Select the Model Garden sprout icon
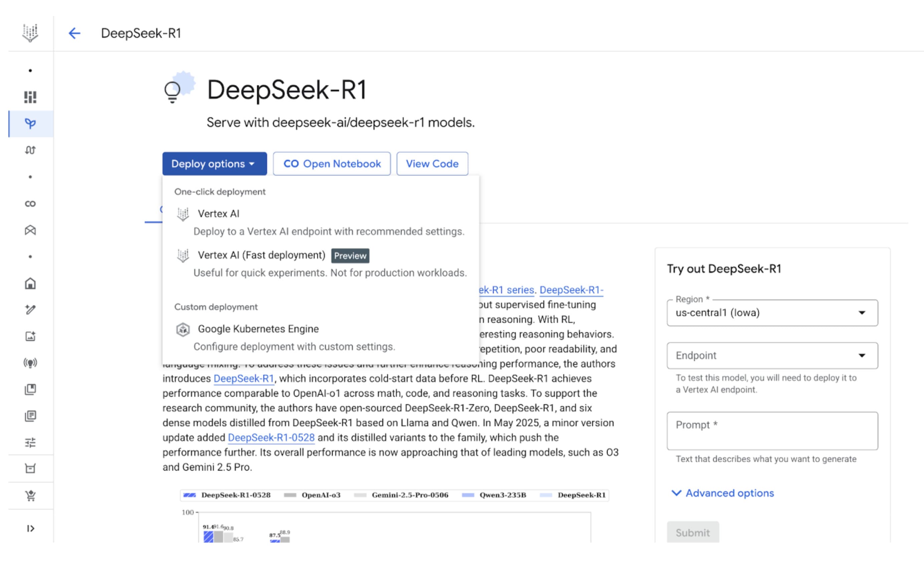Viewport: 924px width, 573px height. click(x=30, y=124)
